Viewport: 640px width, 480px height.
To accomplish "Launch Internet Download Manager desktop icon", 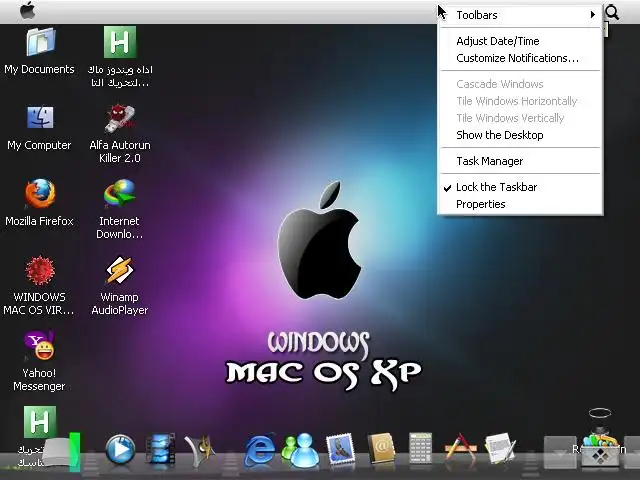I will [120, 194].
